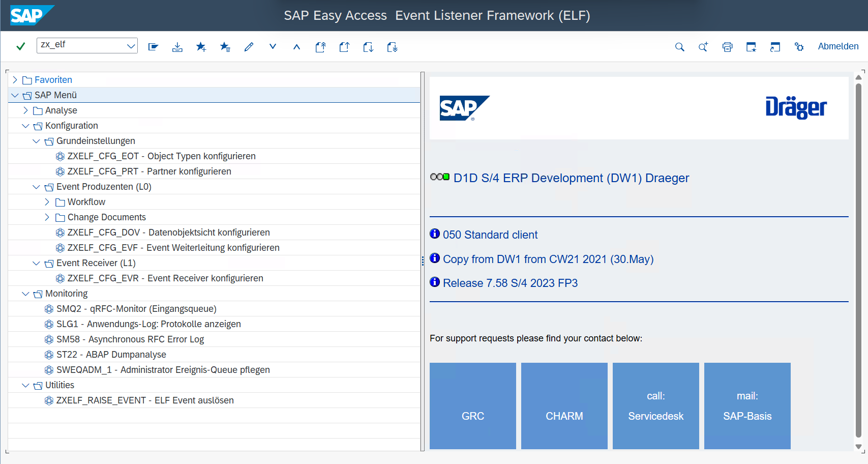Click the print icon in toolbar
This screenshot has height=464, width=868.
click(727, 47)
